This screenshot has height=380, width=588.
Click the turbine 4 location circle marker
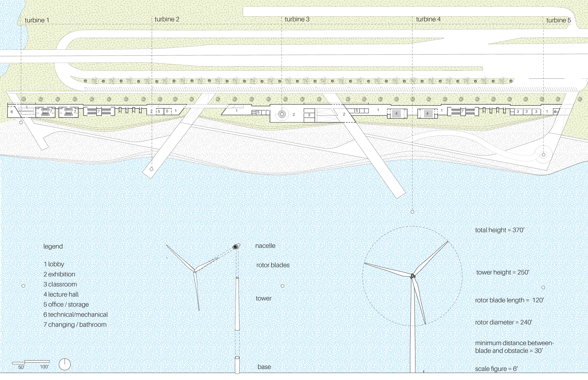(x=412, y=212)
